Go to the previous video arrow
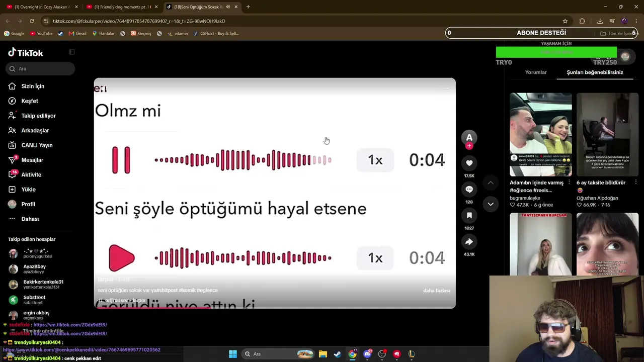The width and height of the screenshot is (644, 362). click(491, 183)
